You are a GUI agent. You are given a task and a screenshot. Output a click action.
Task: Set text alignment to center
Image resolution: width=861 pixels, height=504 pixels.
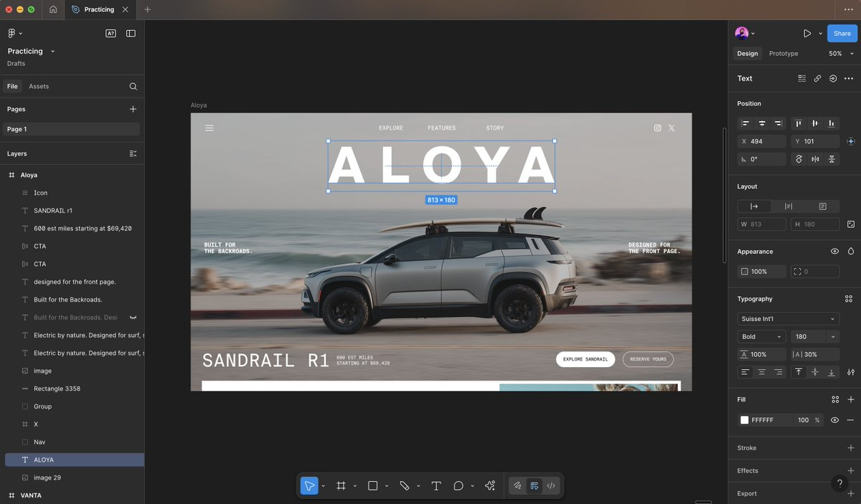(762, 372)
